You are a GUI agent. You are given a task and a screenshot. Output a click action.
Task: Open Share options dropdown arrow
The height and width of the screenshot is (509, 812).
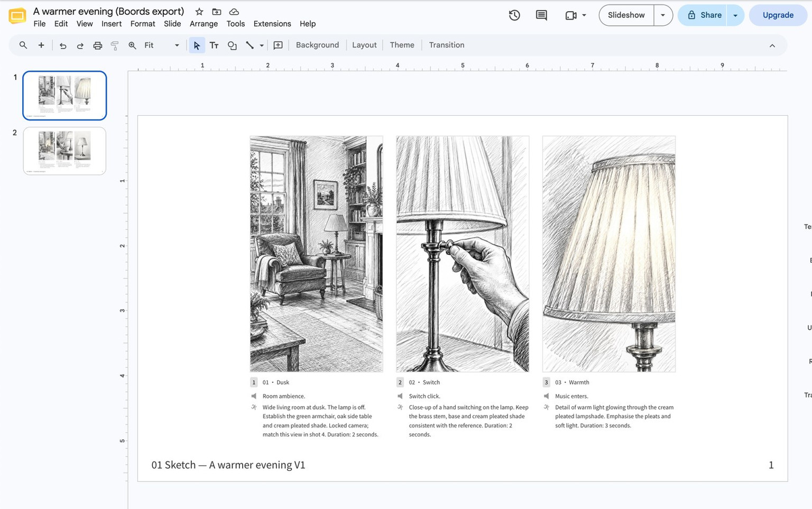coord(735,15)
